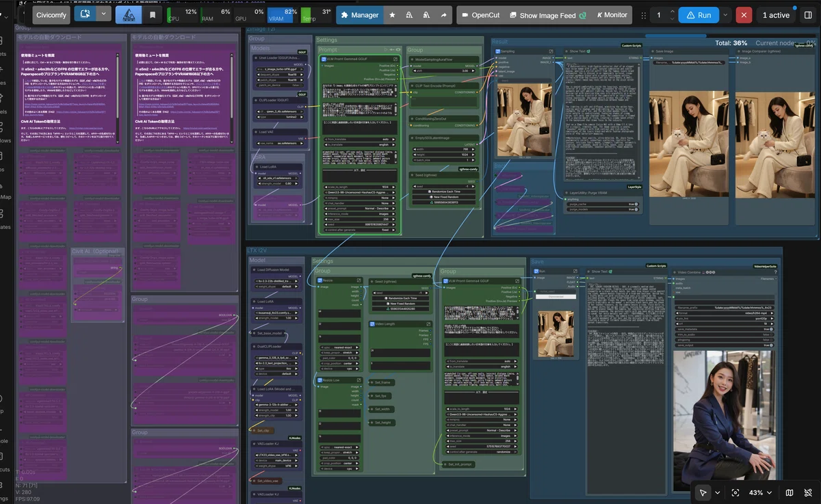
Task: Click the Sampling node preview image
Action: coord(525,120)
